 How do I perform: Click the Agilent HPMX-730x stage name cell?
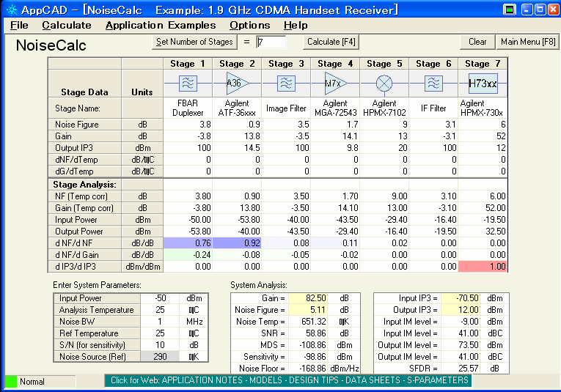(x=483, y=108)
